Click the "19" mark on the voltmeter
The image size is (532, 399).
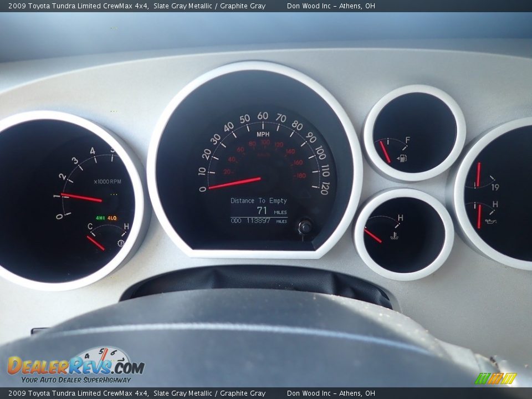(495, 187)
